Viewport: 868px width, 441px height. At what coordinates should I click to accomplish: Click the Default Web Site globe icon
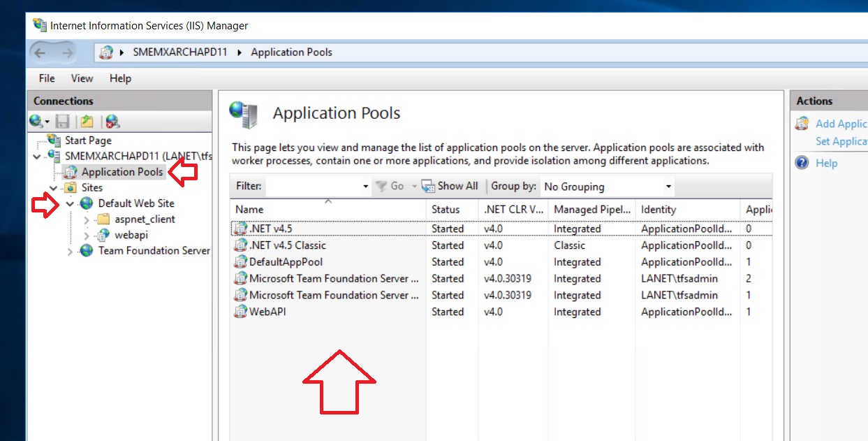[x=87, y=203]
